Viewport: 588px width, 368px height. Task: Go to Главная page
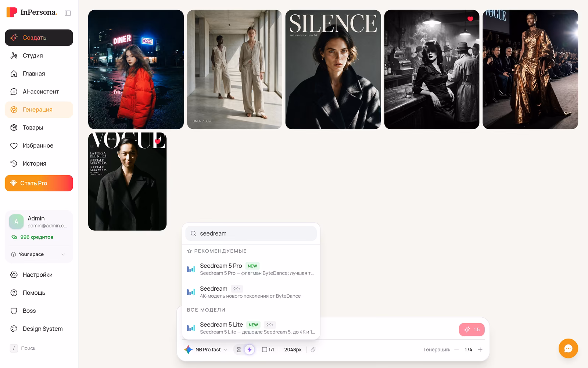pos(39,74)
